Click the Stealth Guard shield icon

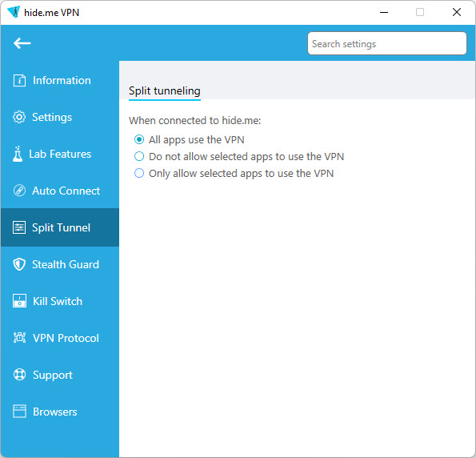[19, 264]
